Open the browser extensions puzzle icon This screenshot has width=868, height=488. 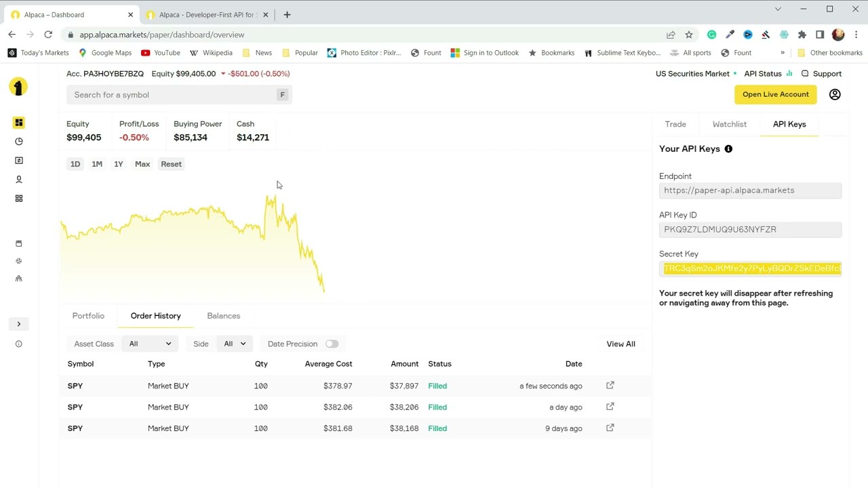[x=802, y=35]
